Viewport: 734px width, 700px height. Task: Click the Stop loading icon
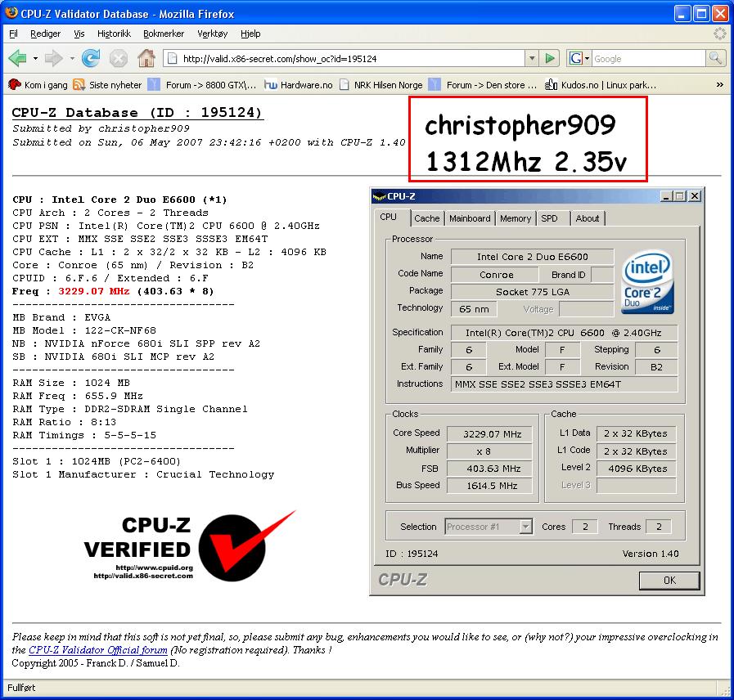pos(119,59)
